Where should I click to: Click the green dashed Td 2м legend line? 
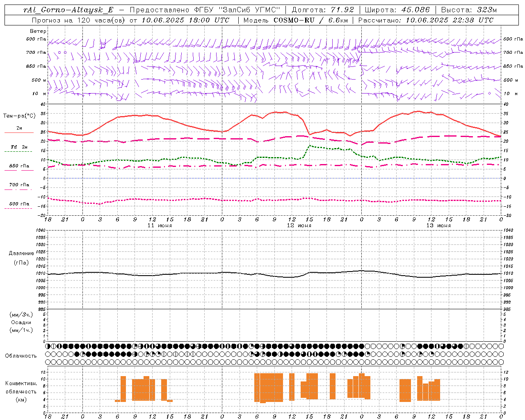coord(18,152)
